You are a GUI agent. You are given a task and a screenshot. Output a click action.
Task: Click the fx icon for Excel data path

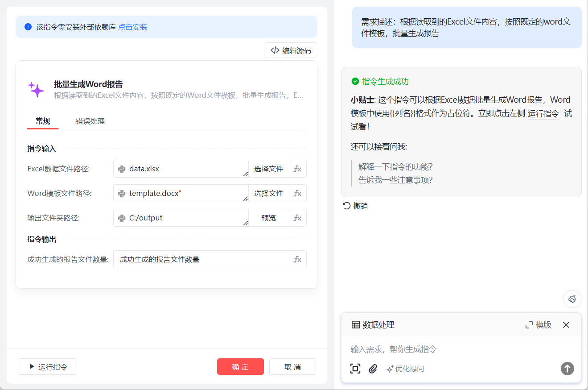click(x=298, y=169)
